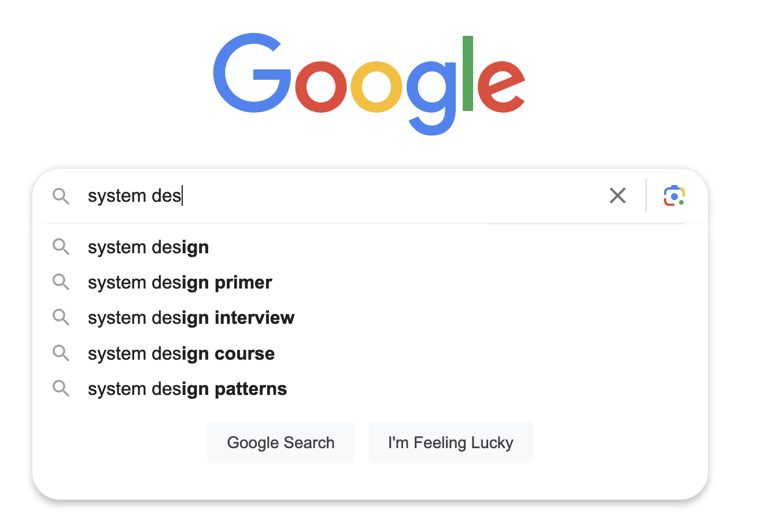Screen dimensions: 760x532
Task: Click magnifier icon beside "system design patterns"
Action: point(61,388)
